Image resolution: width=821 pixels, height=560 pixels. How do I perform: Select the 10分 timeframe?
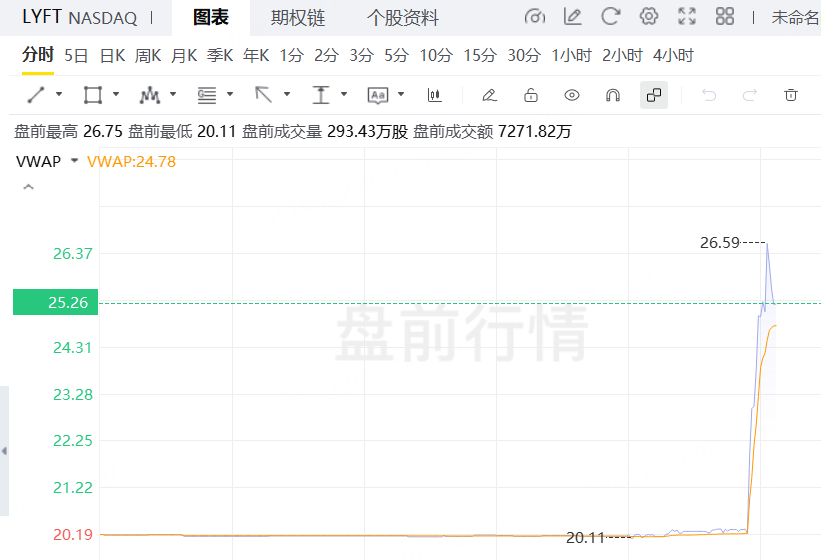coord(436,55)
